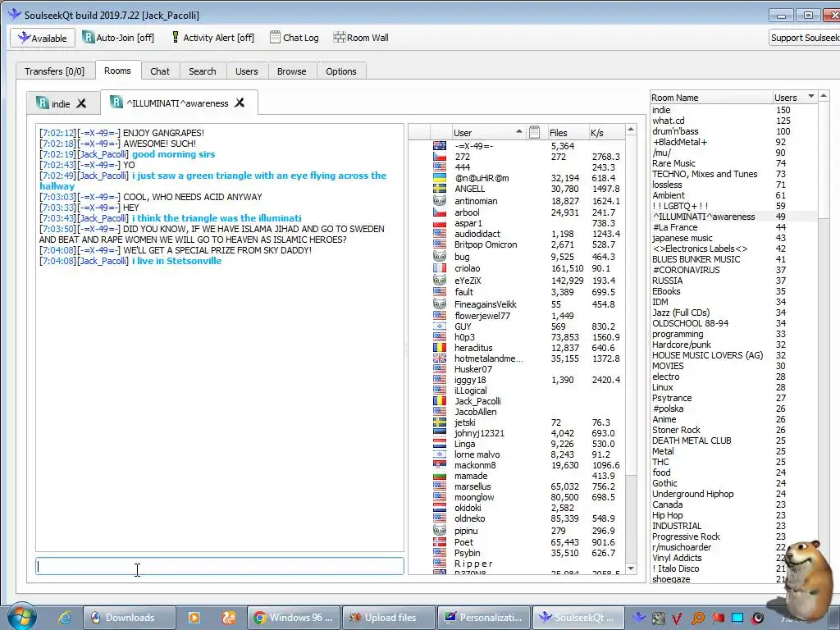
Task: Click the Norwegian flag beside Poet
Action: pyautogui.click(x=440, y=542)
